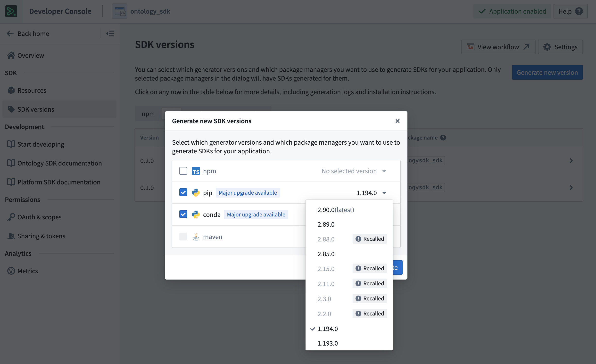Image resolution: width=596 pixels, height=364 pixels.
Task: Disable conda SDK generation
Action: click(183, 214)
